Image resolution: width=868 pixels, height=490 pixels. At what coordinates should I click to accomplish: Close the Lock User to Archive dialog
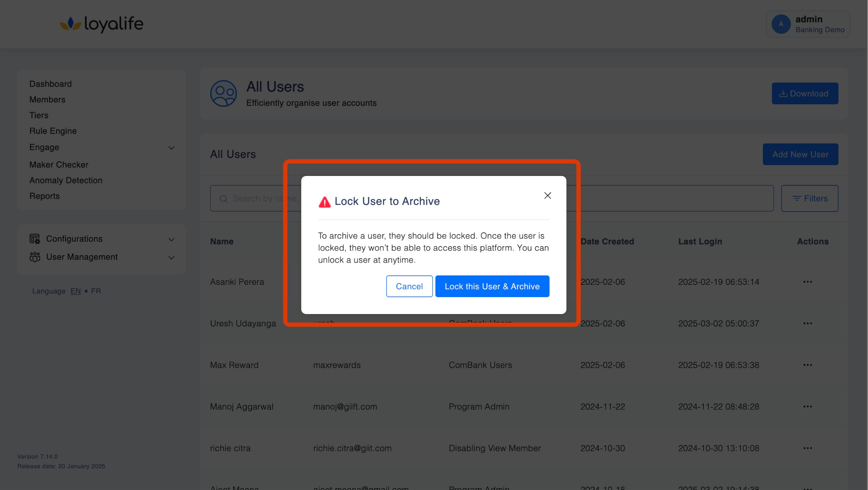(547, 195)
